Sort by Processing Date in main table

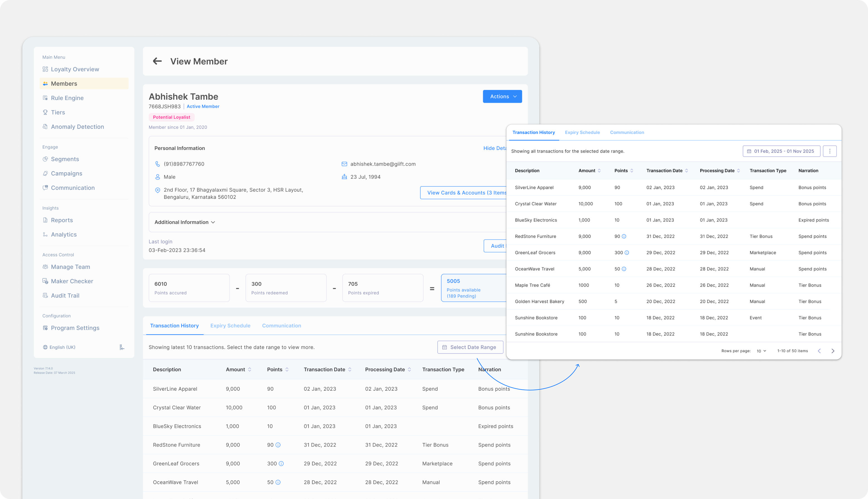pyautogui.click(x=409, y=369)
